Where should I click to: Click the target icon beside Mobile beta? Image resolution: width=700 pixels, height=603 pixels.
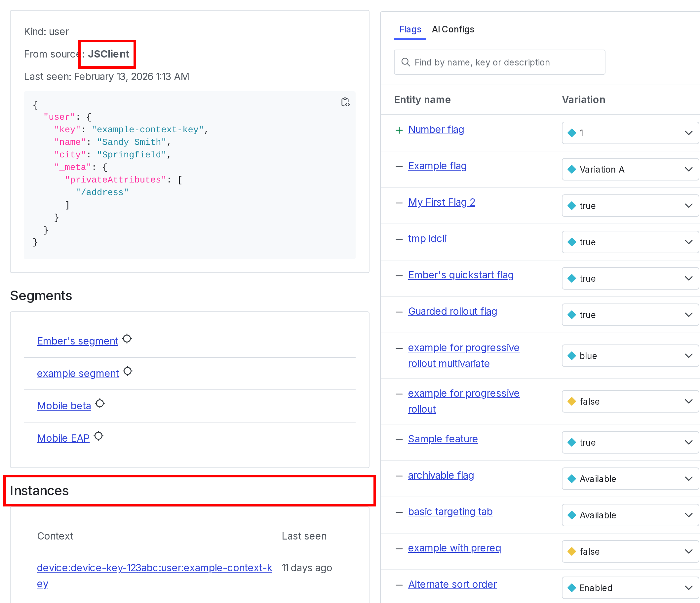[x=100, y=403]
